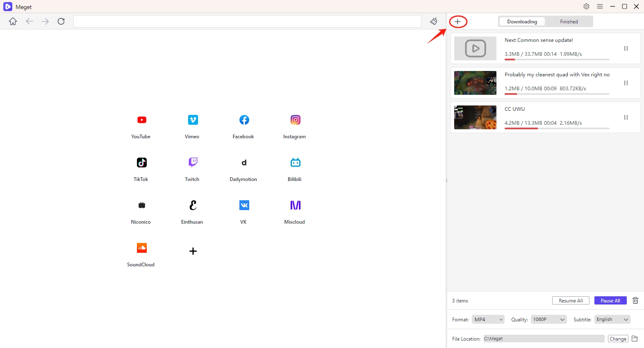
Task: Switch to the Finished tab
Action: [x=569, y=21]
